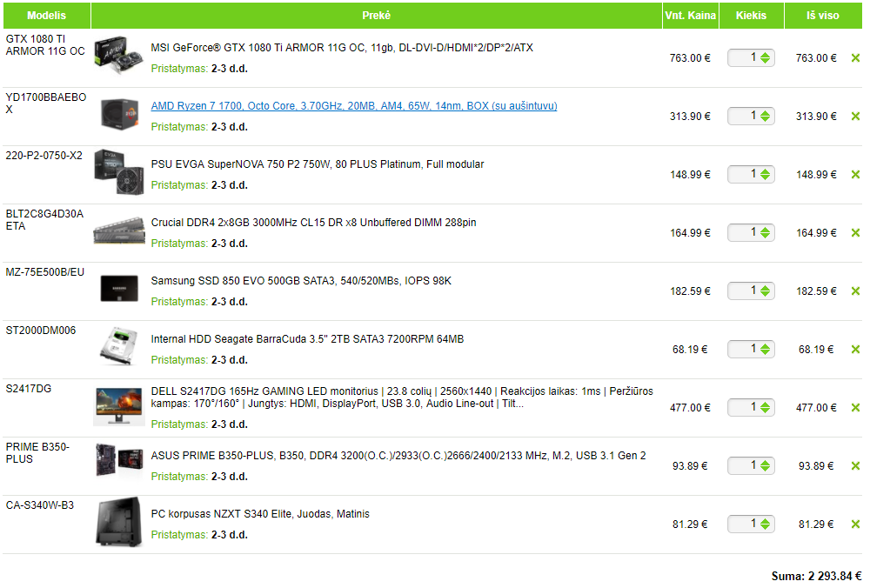Click PC korpusas NZXT S340 Elite title
This screenshot has height=588, width=870.
tap(260, 514)
